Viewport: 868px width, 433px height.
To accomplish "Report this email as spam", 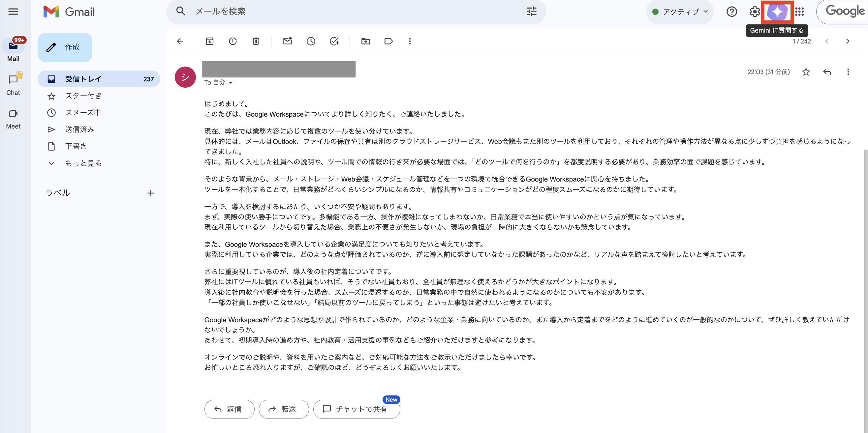I will [232, 41].
